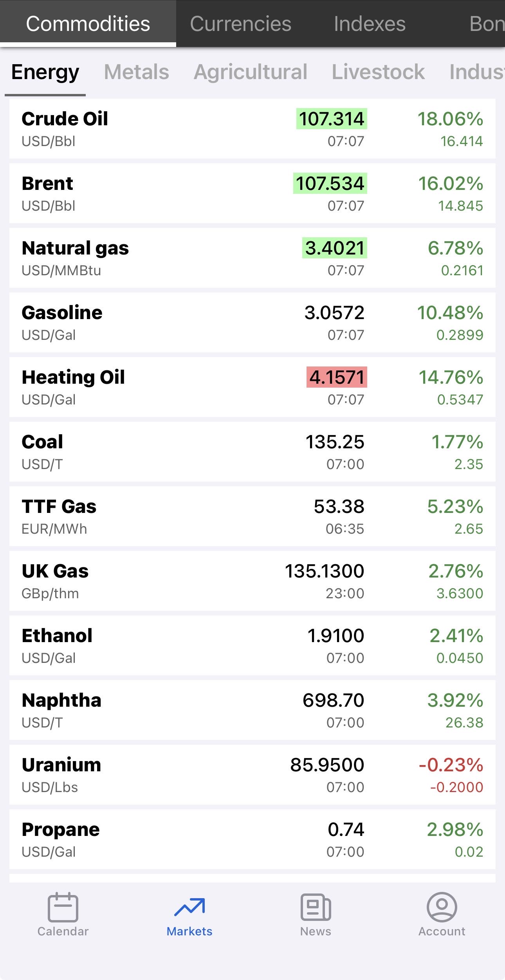Viewport: 505px width, 980px height.
Task: Open the Brent commodity row
Action: [x=157, y=193]
